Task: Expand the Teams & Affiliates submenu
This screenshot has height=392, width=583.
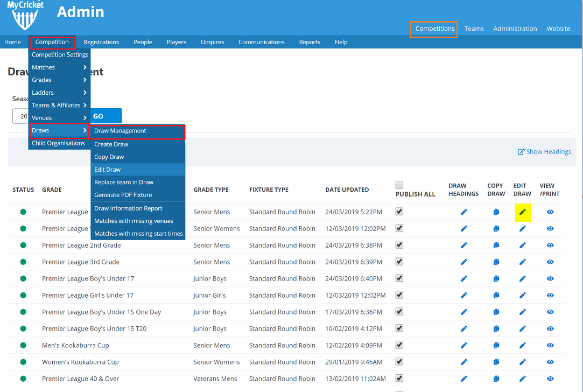Action: pos(59,105)
